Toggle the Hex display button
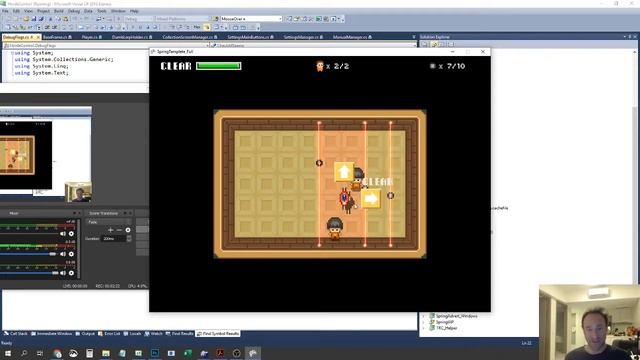This screenshot has height=360, width=640. point(197,27)
